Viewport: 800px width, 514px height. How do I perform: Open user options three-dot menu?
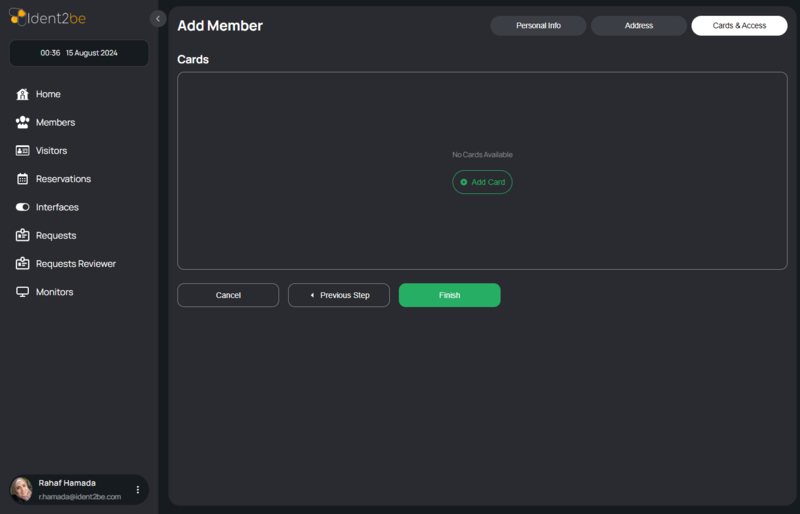point(138,489)
